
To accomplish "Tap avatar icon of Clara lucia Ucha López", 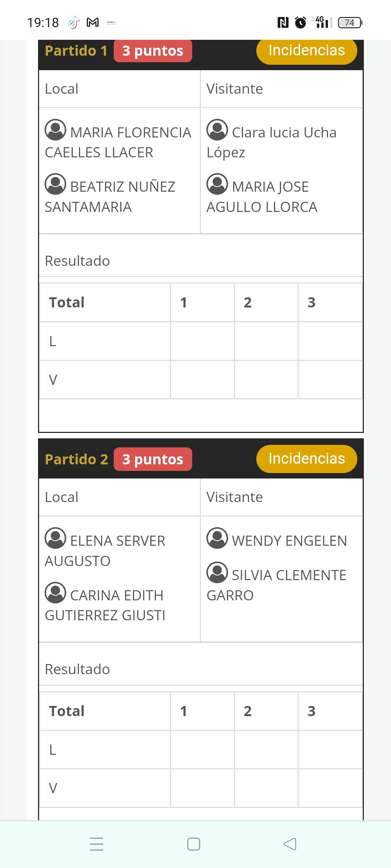I will 217,129.
